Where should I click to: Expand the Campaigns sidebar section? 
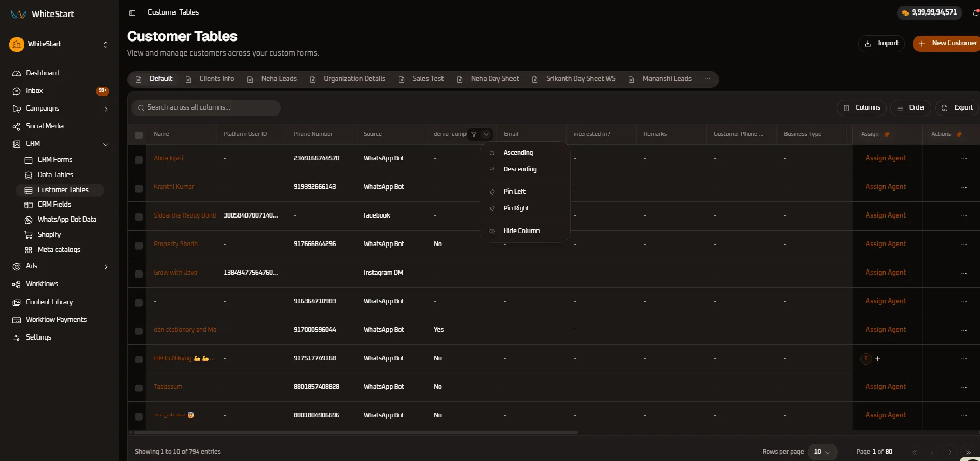click(x=106, y=109)
